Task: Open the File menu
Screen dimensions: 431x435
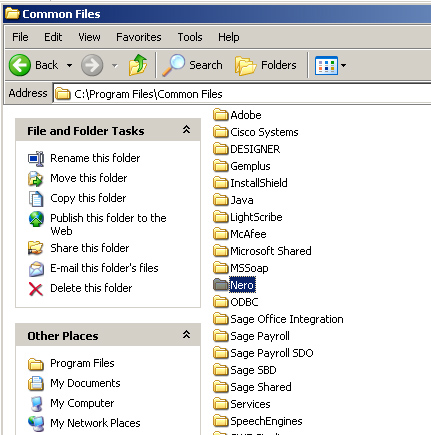Action: (x=20, y=37)
